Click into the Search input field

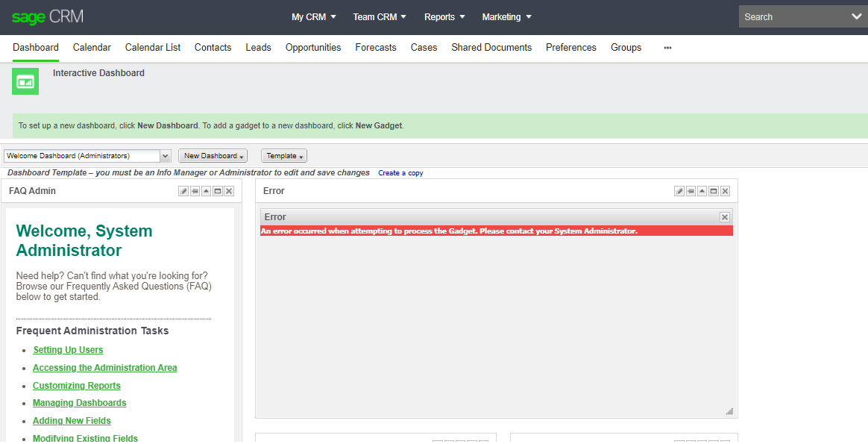[x=793, y=16]
